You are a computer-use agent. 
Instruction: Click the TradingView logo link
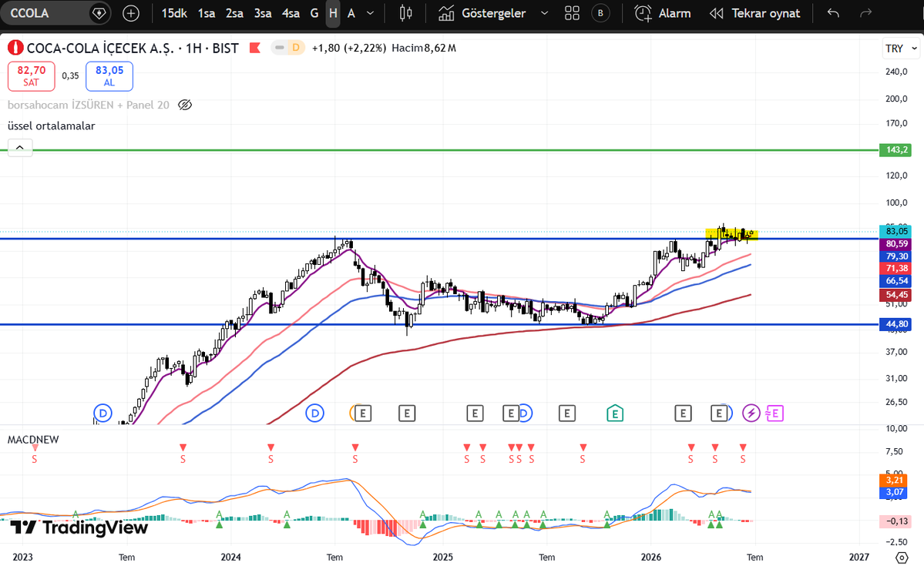[x=79, y=527]
